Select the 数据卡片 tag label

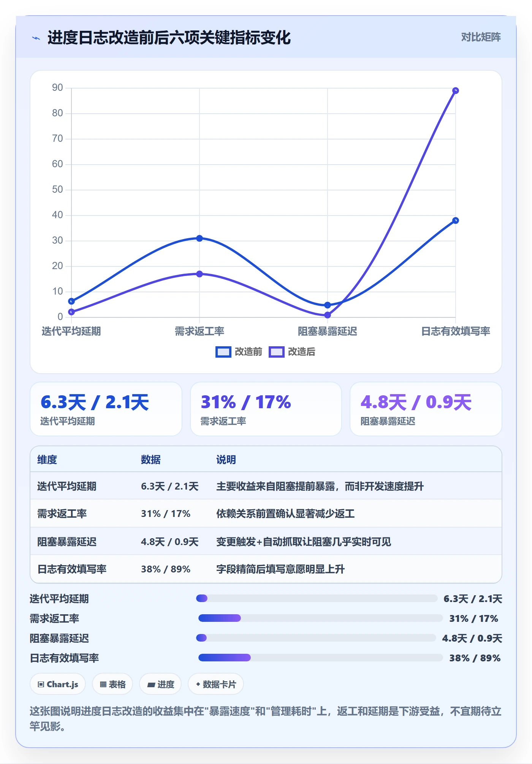219,684
